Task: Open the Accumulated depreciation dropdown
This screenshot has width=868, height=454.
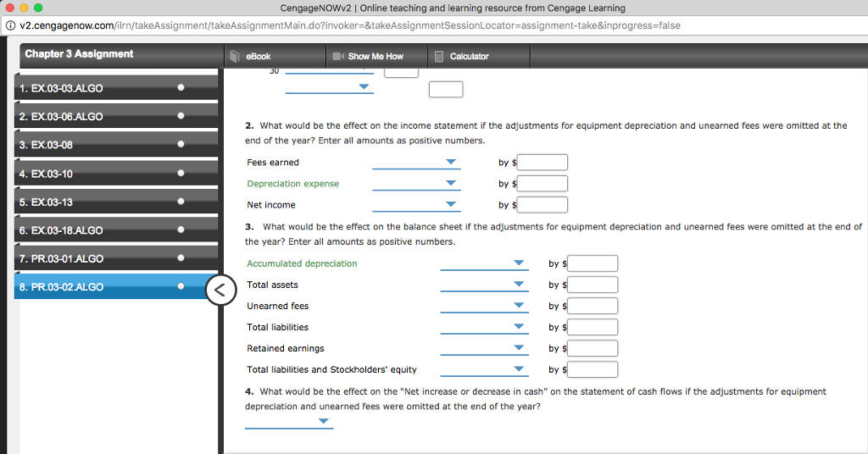Action: [x=484, y=263]
